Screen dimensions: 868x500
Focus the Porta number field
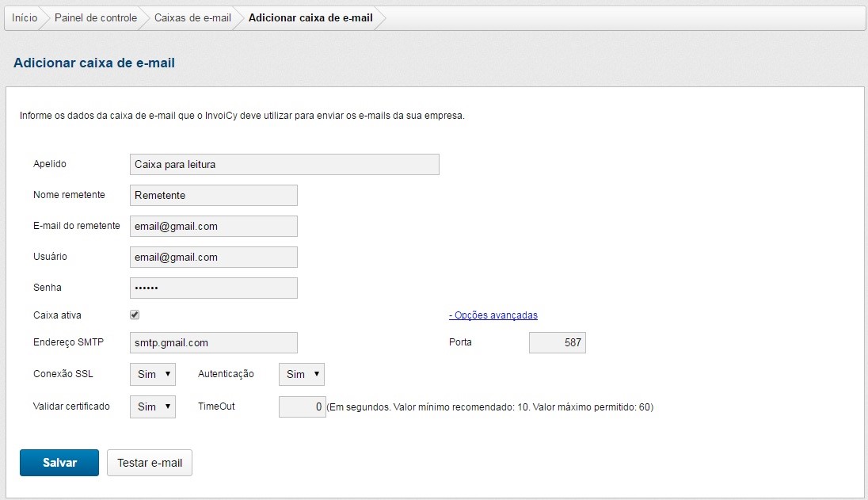[x=557, y=343]
